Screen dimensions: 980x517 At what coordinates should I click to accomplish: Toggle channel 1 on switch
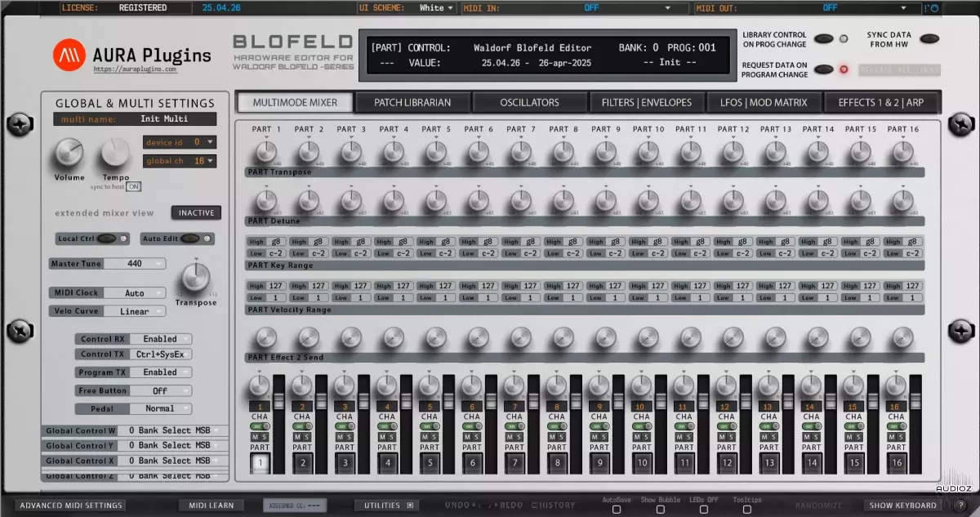[x=260, y=426]
